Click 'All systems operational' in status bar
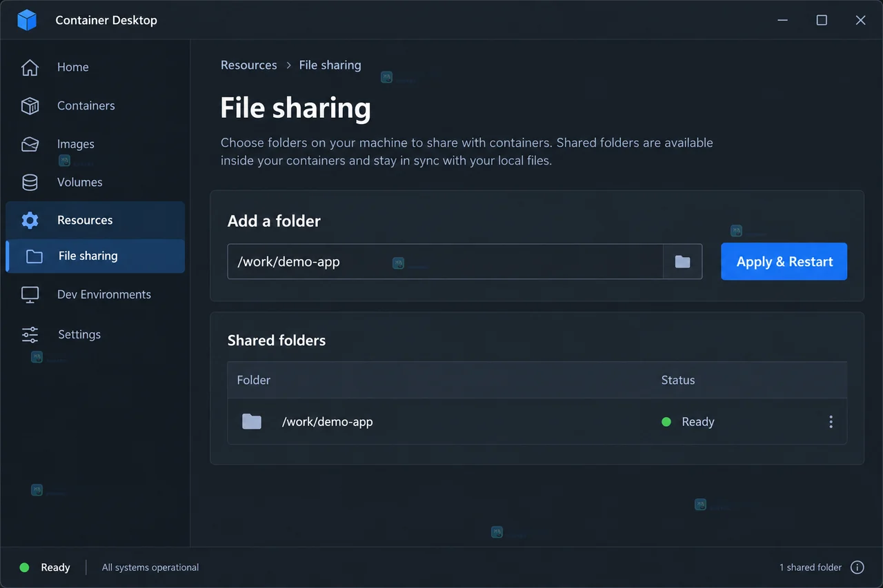 click(x=150, y=567)
